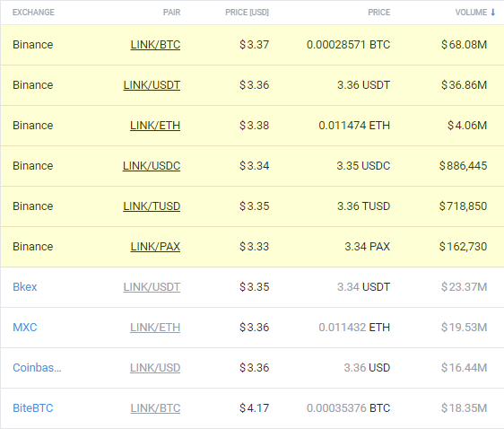Open the MXC exchange link
The height and width of the screenshot is (429, 504).
(x=25, y=327)
